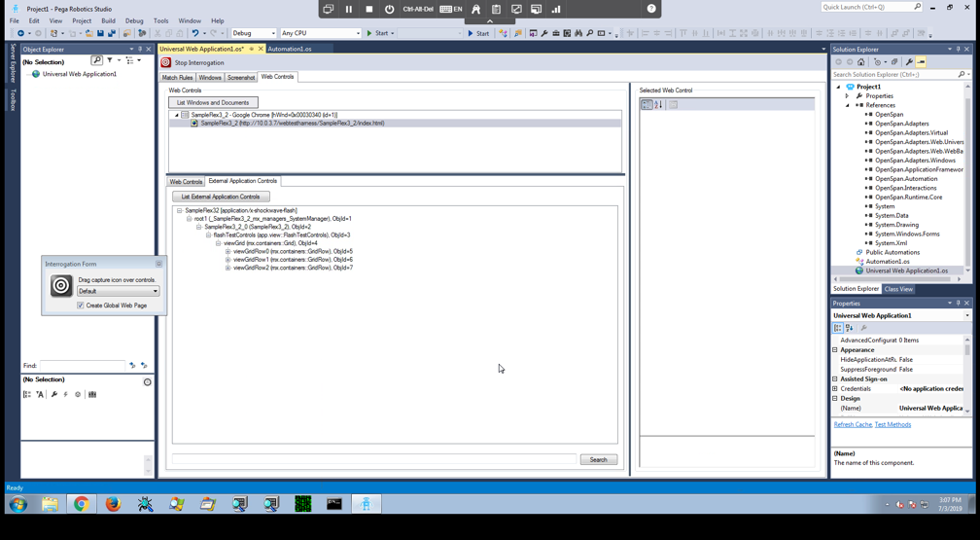Click the Windows Start orb
The width and height of the screenshot is (980, 540).
[x=18, y=504]
